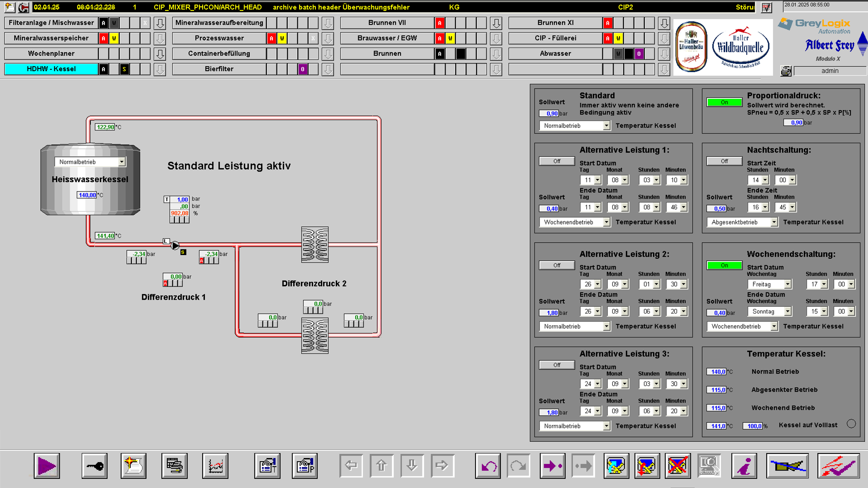The width and height of the screenshot is (868, 488).
Task: Open the HDHW - Kessel section
Action: point(51,69)
